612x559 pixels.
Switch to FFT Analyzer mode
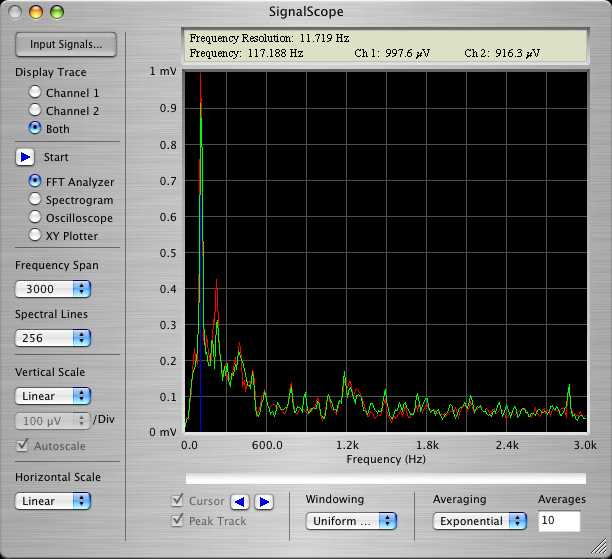pos(36,182)
